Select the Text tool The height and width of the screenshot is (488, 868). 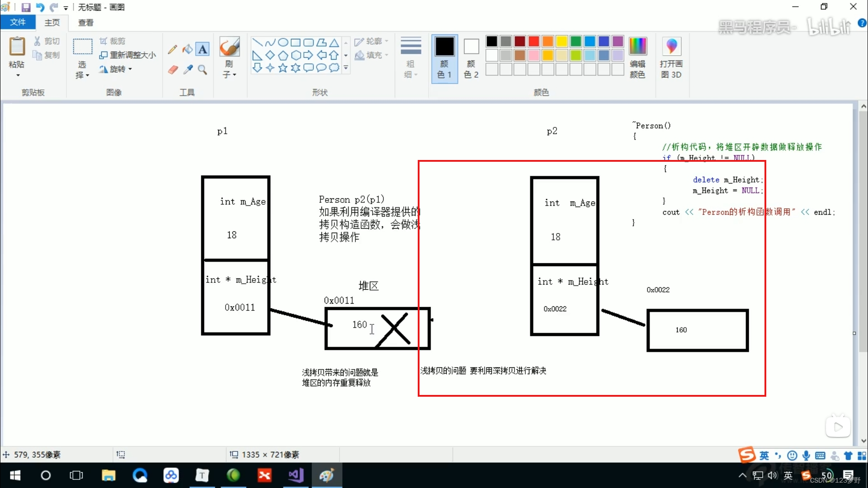[203, 49]
